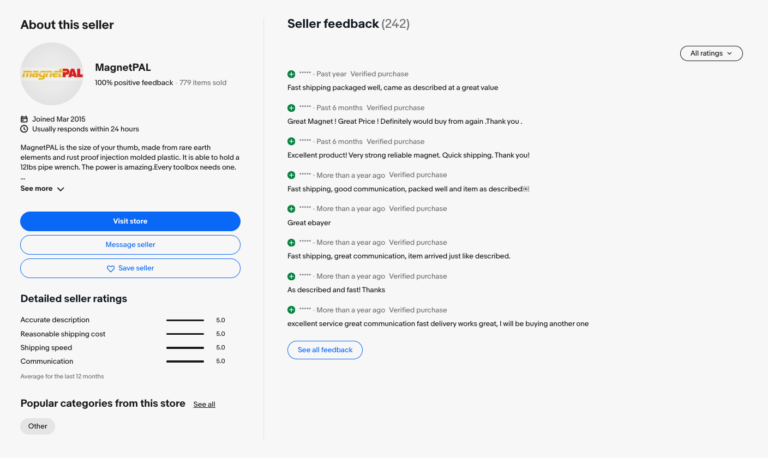This screenshot has width=768, height=458.
Task: Click chevron arrow beside See more
Action: point(61,189)
